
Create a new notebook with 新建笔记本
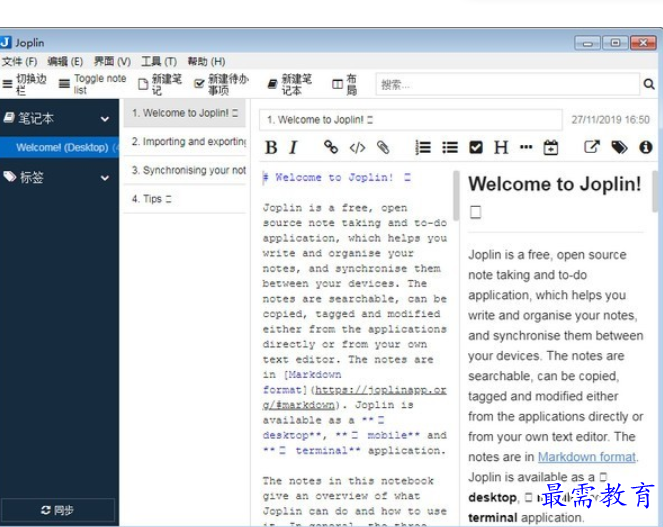290,84
